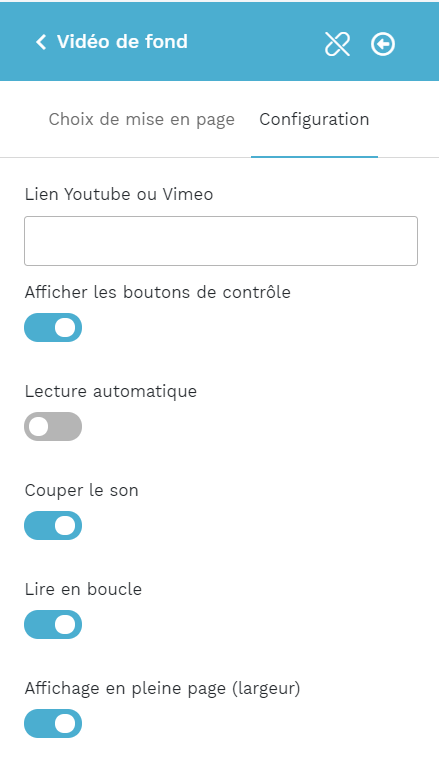This screenshot has height=764, width=439.
Task: Enable the Lecture automatique switch
Action: (53, 426)
